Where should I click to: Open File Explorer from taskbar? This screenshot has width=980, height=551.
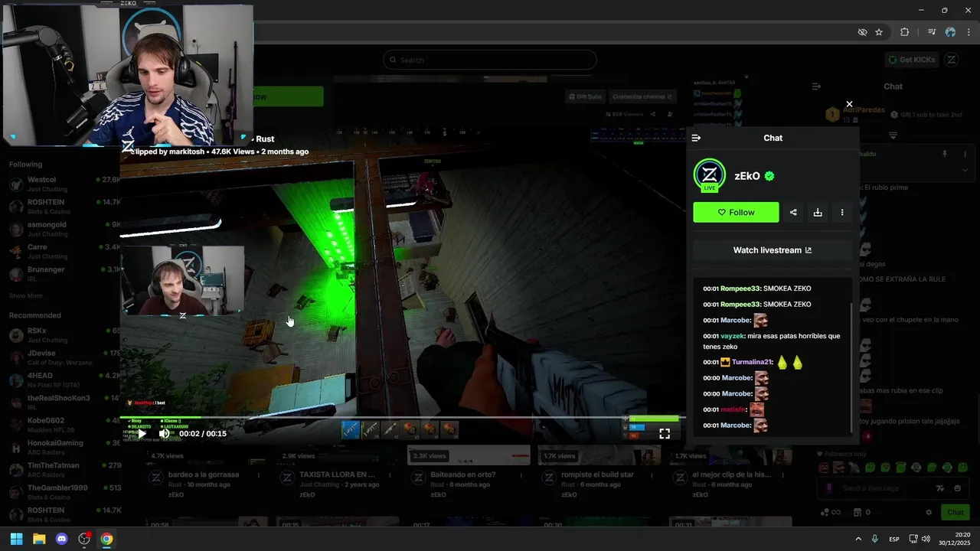pos(39,539)
